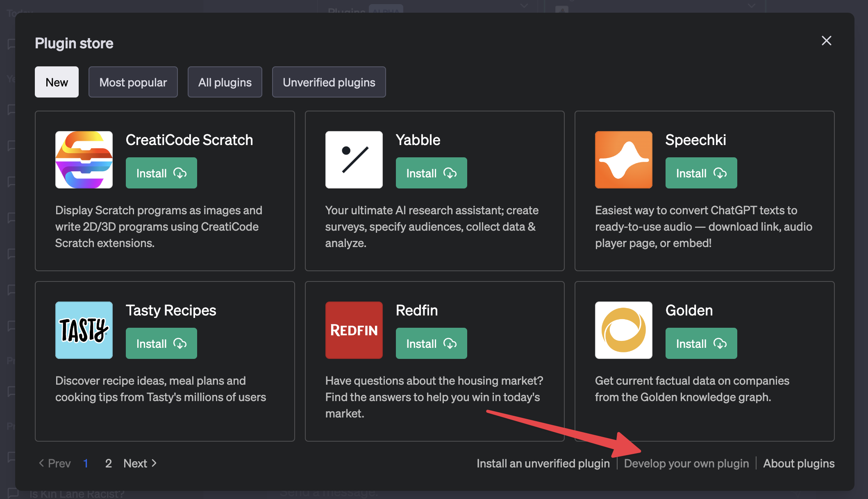Click the CreatiCode Scratch plugin logo
868x499 pixels.
(x=84, y=160)
